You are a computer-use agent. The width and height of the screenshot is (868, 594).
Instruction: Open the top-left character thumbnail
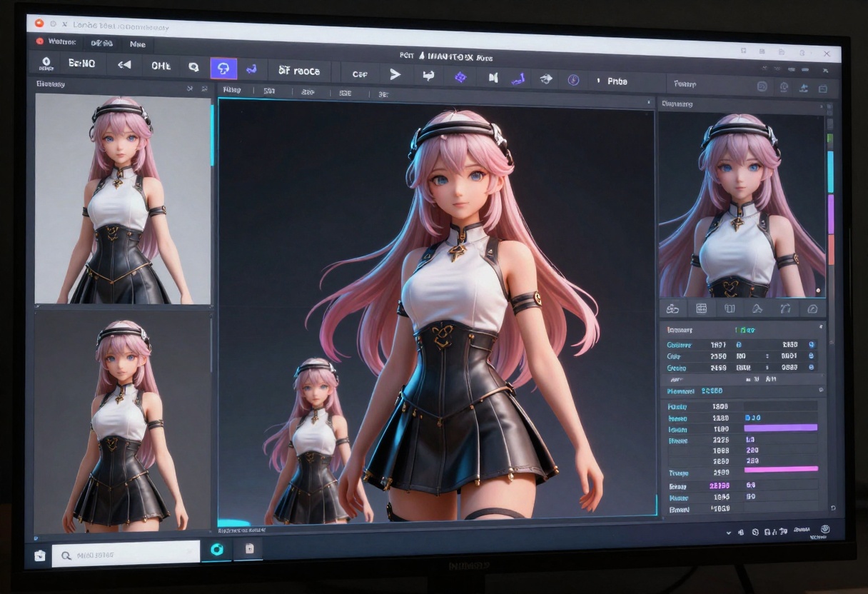123,200
